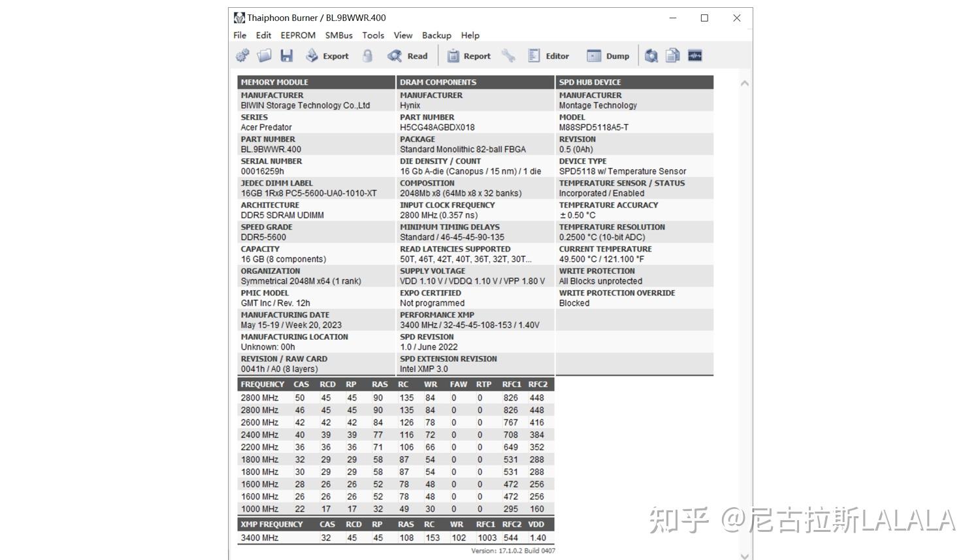The image size is (980, 560).
Task: Click the wrench icon beside Report
Action: (x=508, y=56)
